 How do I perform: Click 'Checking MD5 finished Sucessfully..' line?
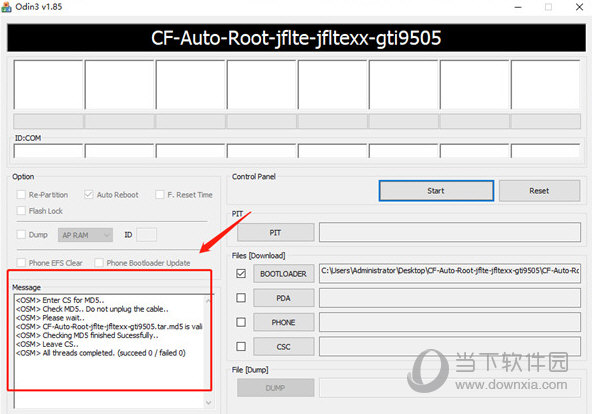[87, 335]
